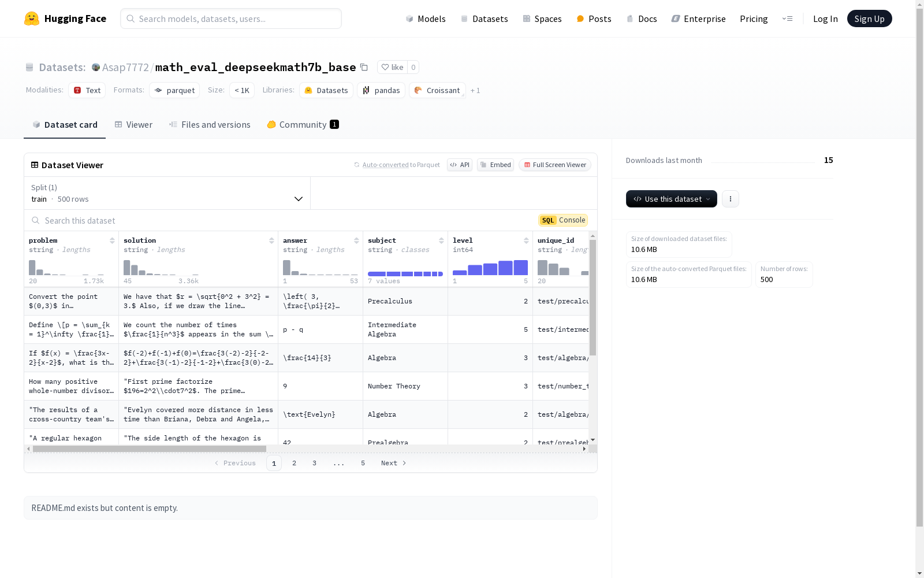
Task: Go to page 3 of the table
Action: coord(314,463)
